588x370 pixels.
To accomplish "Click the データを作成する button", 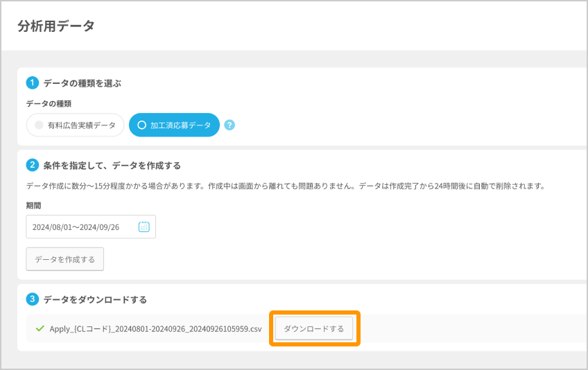I will point(65,259).
